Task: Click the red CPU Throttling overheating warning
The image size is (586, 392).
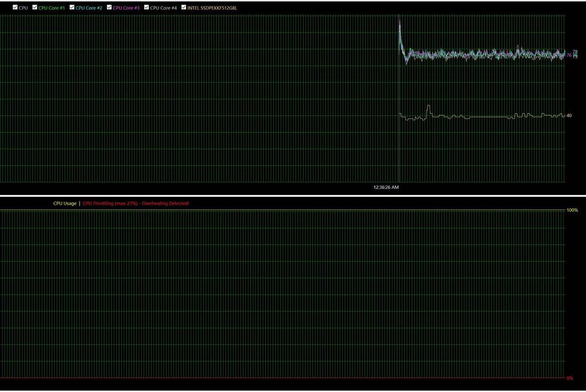Action: [x=136, y=203]
